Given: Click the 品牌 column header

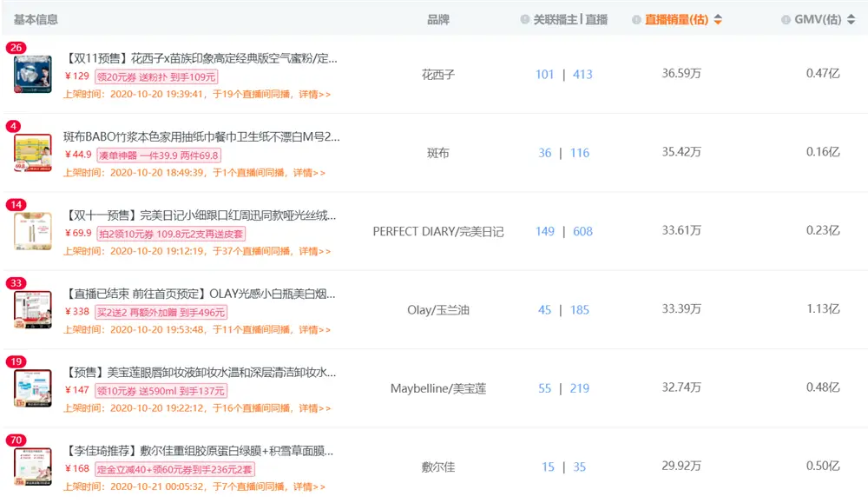Looking at the screenshot, I should [437, 19].
